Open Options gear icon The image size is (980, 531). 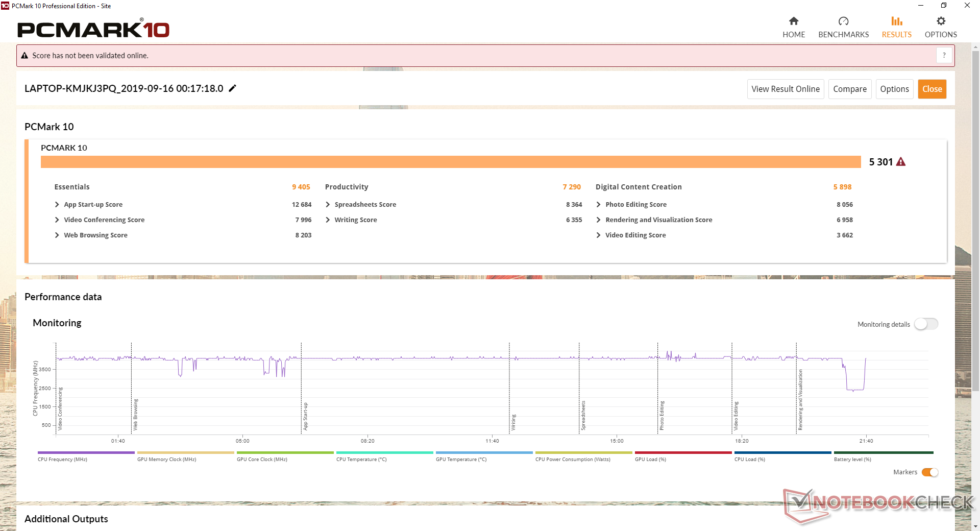coord(941,21)
